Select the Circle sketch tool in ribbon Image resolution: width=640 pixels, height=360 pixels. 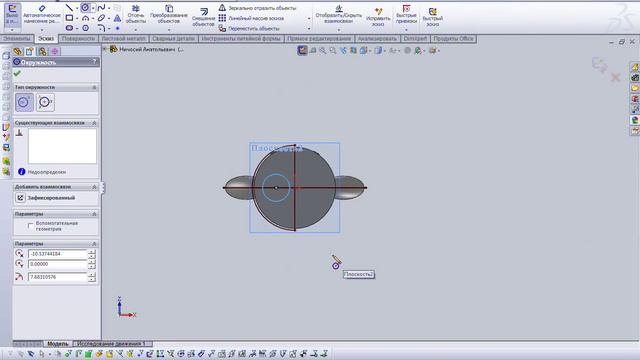tap(85, 8)
